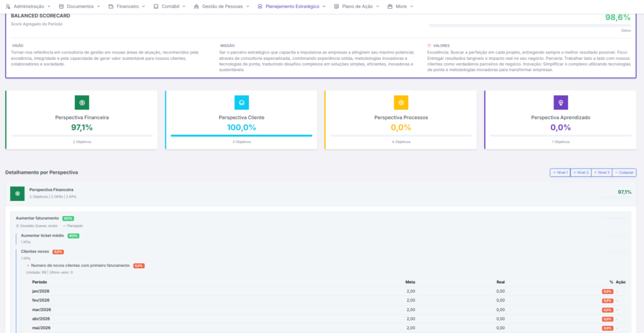
Task: Expand the Numero de novos clientes KPI chevron
Action: (28, 266)
